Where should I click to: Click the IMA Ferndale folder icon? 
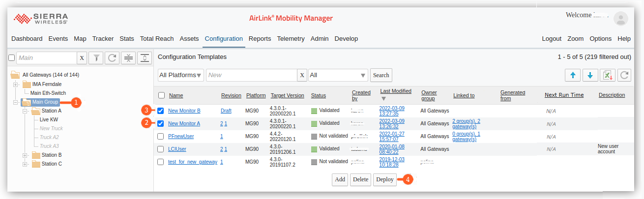pos(27,84)
